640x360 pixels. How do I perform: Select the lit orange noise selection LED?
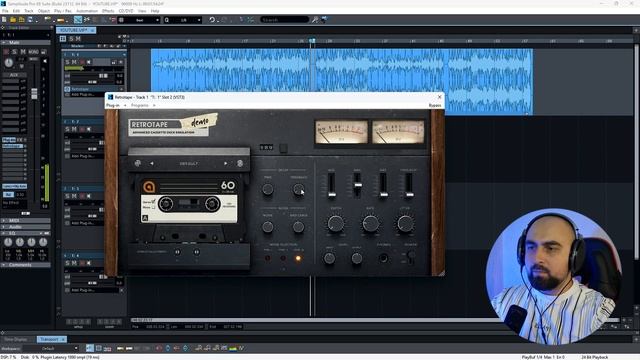298,258
